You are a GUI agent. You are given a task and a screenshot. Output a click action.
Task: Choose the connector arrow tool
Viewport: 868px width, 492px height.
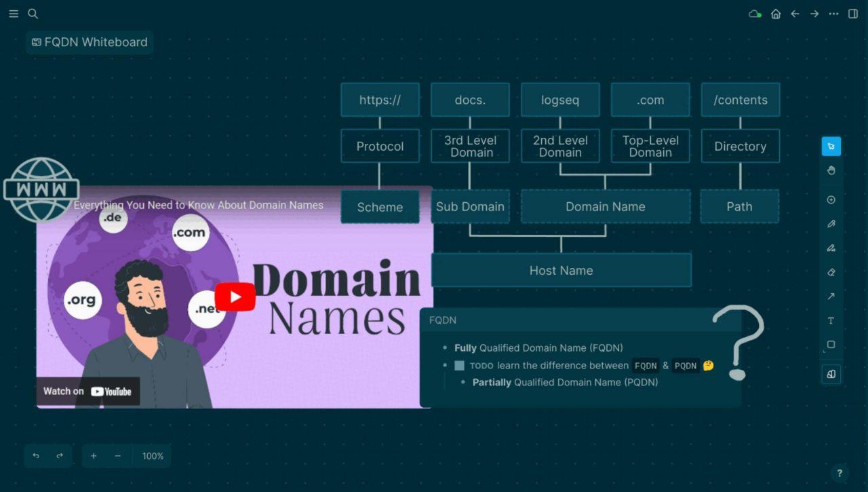[831, 297]
